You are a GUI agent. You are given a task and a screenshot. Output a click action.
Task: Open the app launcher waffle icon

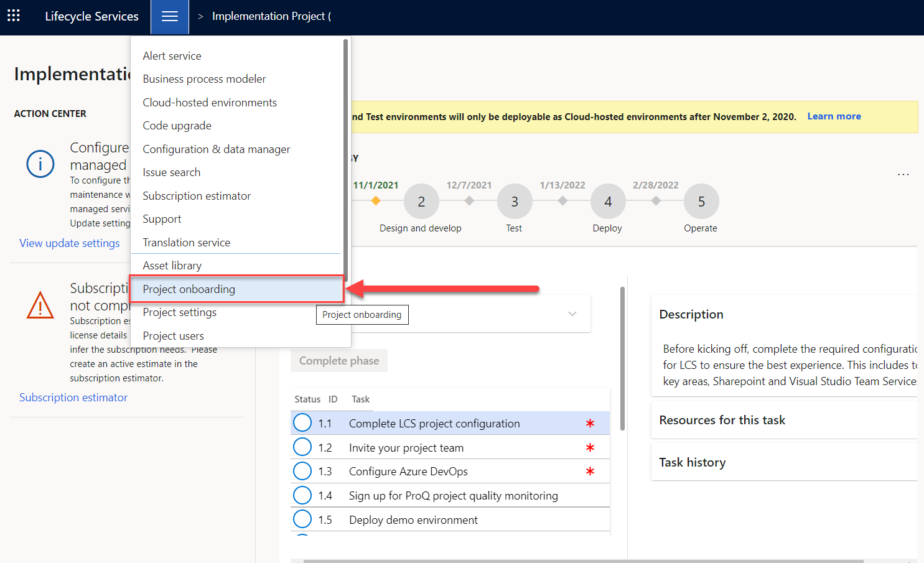pyautogui.click(x=14, y=16)
